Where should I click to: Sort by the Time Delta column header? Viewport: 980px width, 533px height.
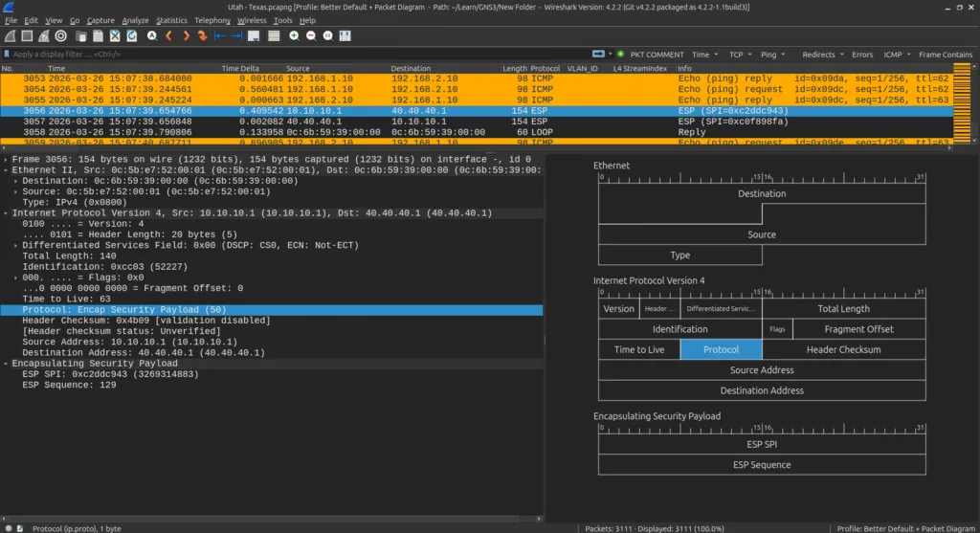[x=240, y=68]
